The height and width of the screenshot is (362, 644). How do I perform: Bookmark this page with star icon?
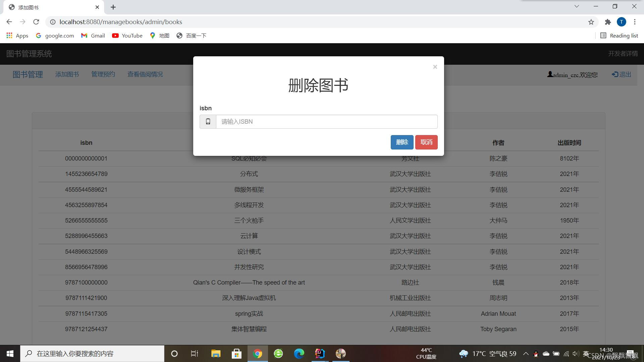pyautogui.click(x=591, y=22)
